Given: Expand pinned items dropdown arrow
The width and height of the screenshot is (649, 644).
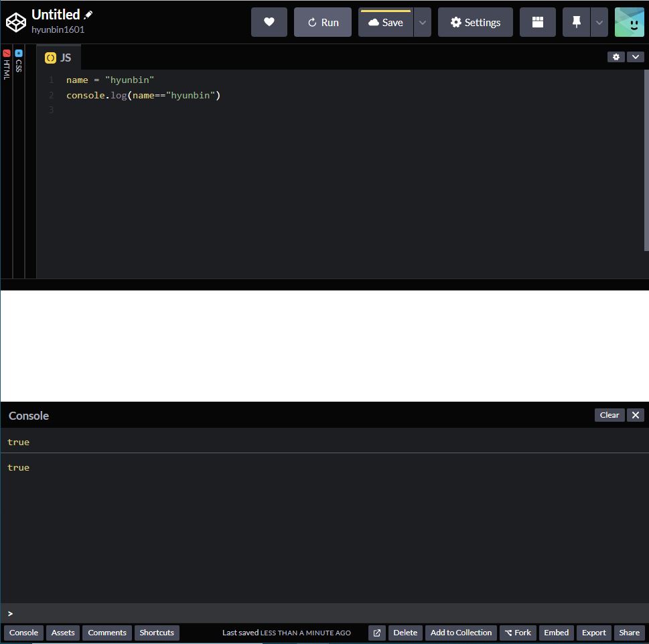Looking at the screenshot, I should (599, 22).
